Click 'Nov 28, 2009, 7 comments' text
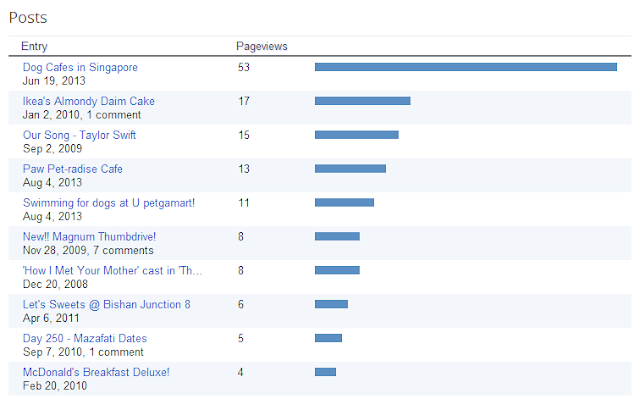 [88, 250]
